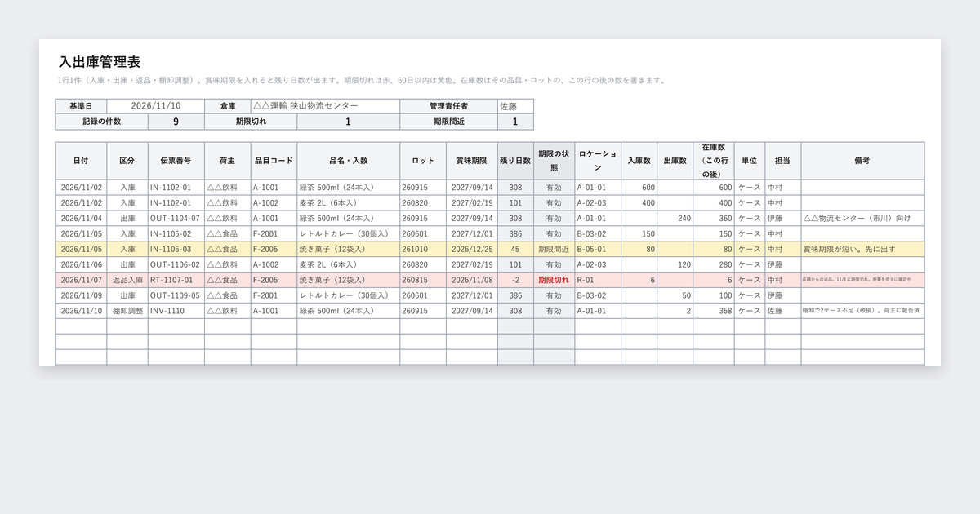The height and width of the screenshot is (514, 980).
Task: Select the 棚卸調整 category cell
Action: [127, 312]
